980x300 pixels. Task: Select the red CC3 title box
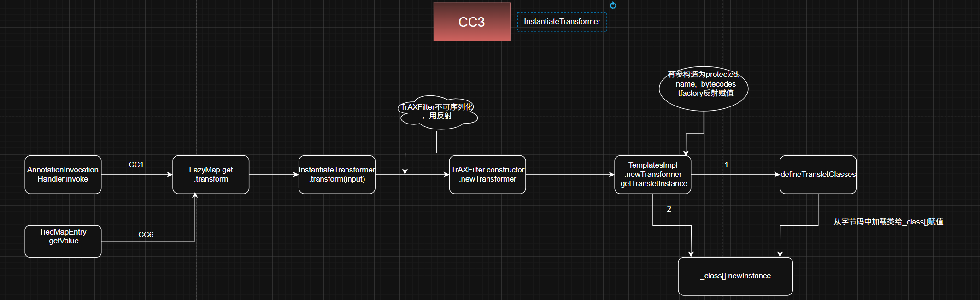pyautogui.click(x=471, y=22)
